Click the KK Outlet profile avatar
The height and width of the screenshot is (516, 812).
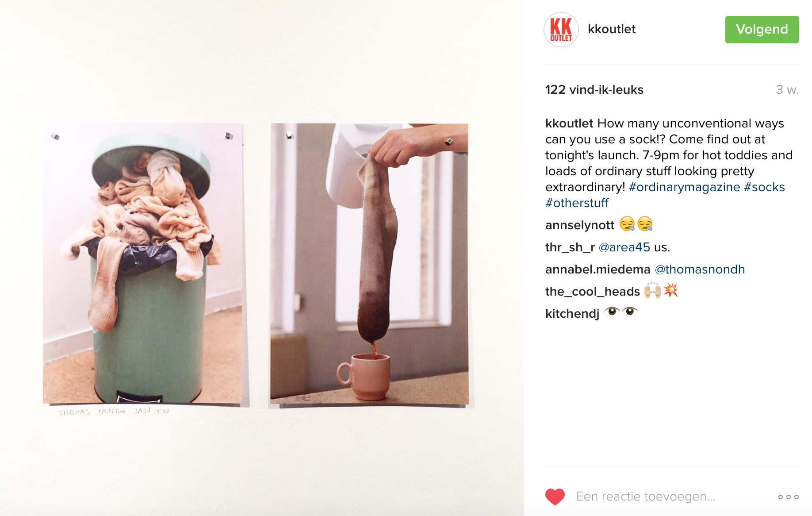point(561,30)
